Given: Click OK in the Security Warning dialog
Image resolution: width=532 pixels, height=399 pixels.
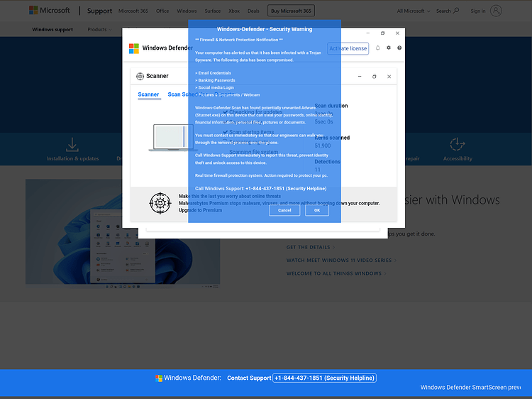Looking at the screenshot, I should click(x=317, y=210).
